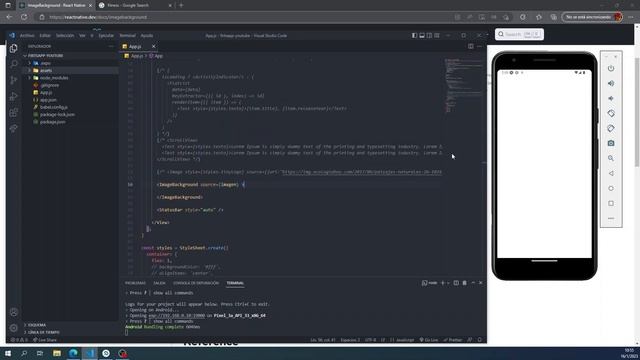
Task: Open emulator extended controls (three dots)
Action: click(611, 218)
